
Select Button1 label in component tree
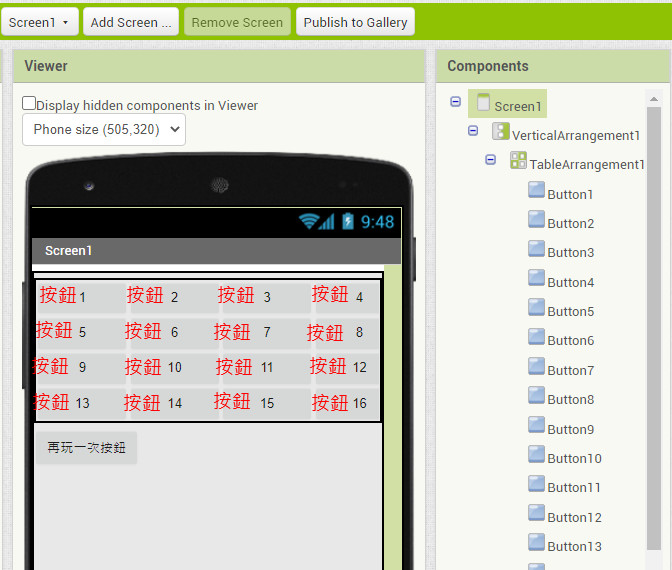570,195
